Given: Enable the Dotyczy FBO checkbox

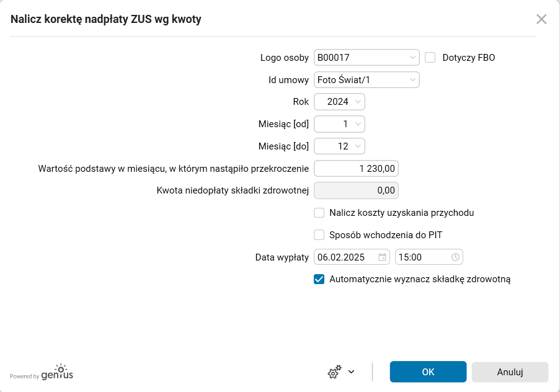Looking at the screenshot, I should (x=431, y=57).
